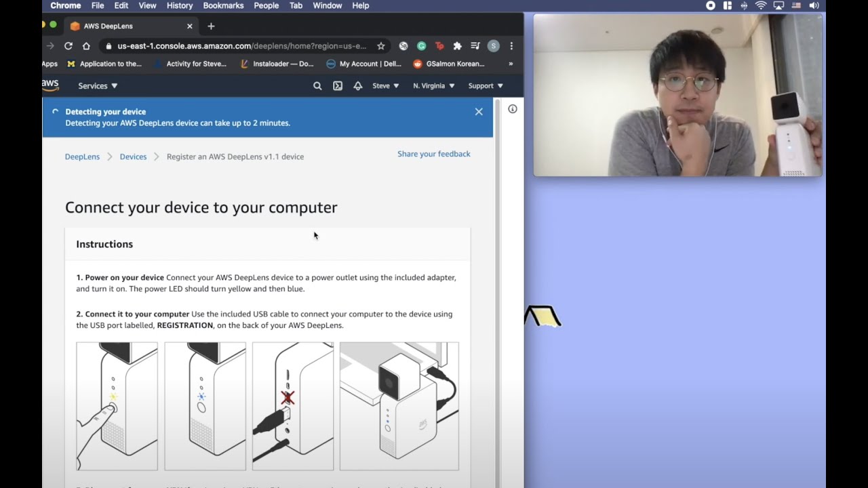Click the power button illustration thumbnail
This screenshot has height=488, width=868.
click(x=117, y=406)
